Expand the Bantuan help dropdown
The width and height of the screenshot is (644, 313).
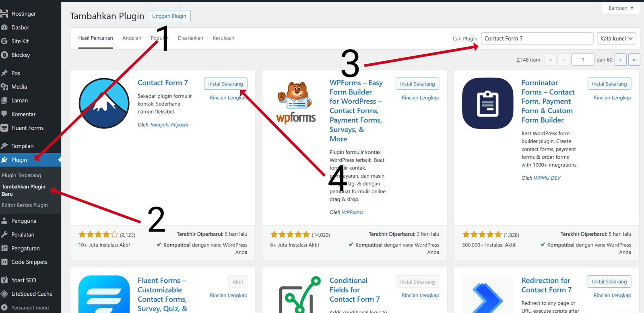coord(621,8)
